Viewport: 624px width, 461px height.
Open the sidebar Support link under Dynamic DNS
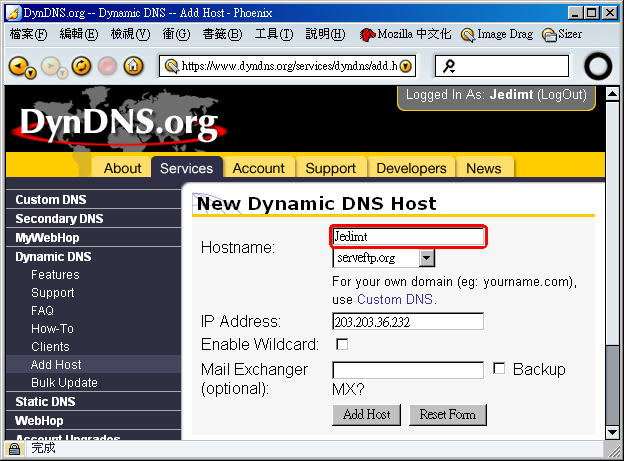pyautogui.click(x=53, y=293)
